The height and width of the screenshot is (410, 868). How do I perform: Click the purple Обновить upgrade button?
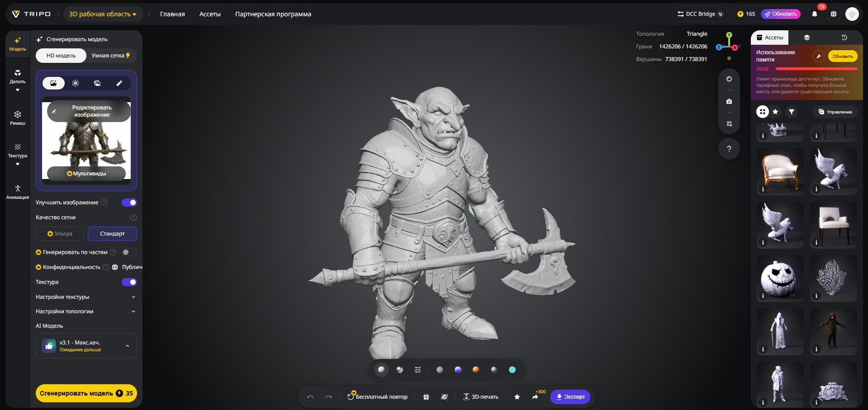781,14
